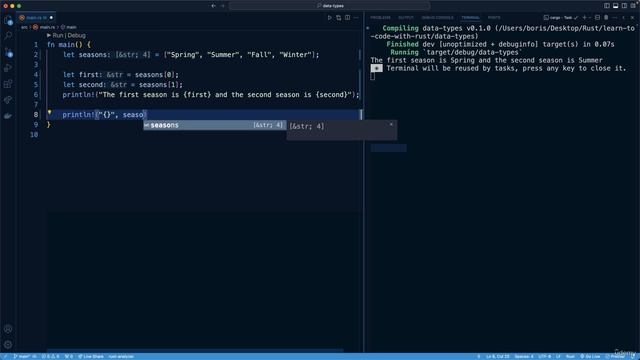Click Live Share in status bar
This screenshot has width=640, height=360.
[91, 356]
